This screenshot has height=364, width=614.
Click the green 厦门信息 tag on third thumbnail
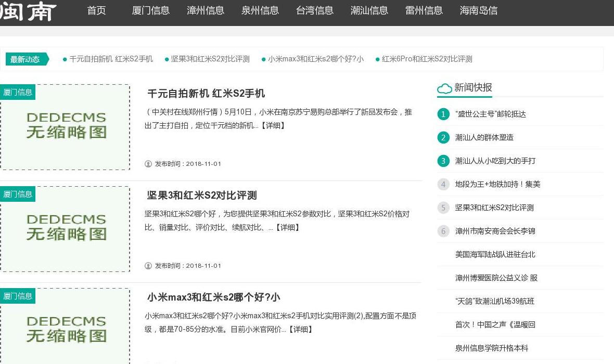(x=18, y=295)
